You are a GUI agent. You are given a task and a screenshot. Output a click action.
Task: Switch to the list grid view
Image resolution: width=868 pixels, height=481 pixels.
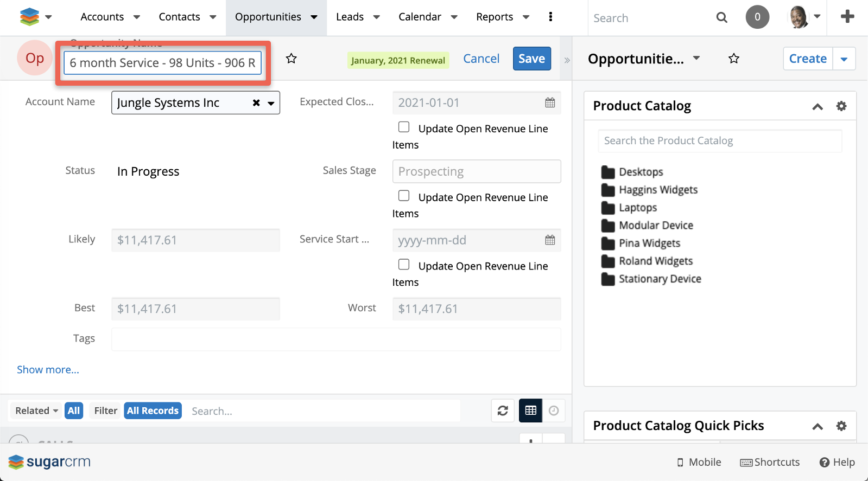tap(530, 411)
